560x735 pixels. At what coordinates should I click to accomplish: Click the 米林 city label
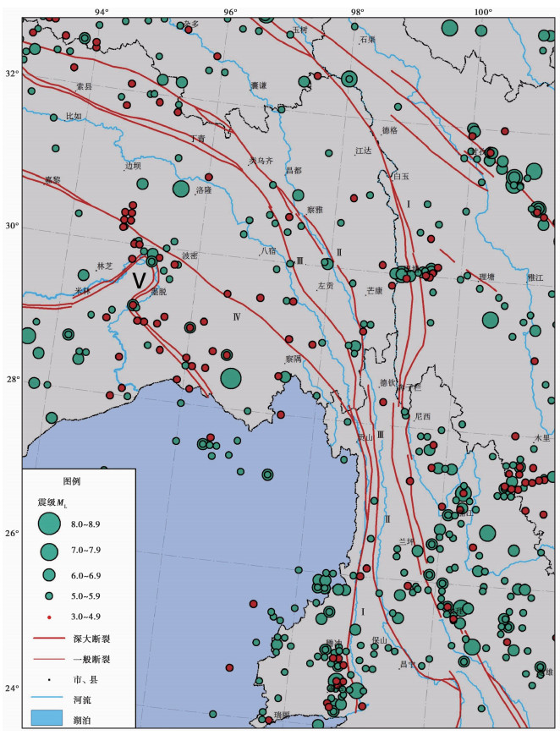pyautogui.click(x=83, y=291)
